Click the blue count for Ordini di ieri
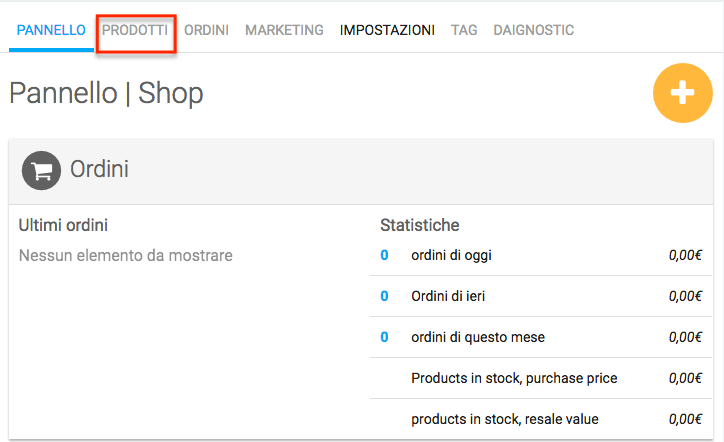Image resolution: width=724 pixels, height=442 pixels. (384, 297)
